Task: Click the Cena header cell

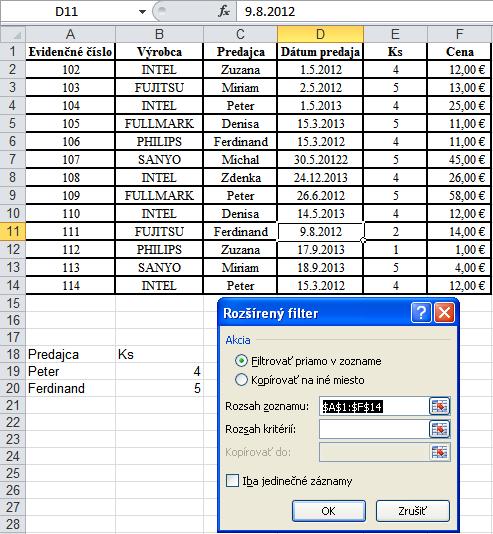Action: (460, 52)
